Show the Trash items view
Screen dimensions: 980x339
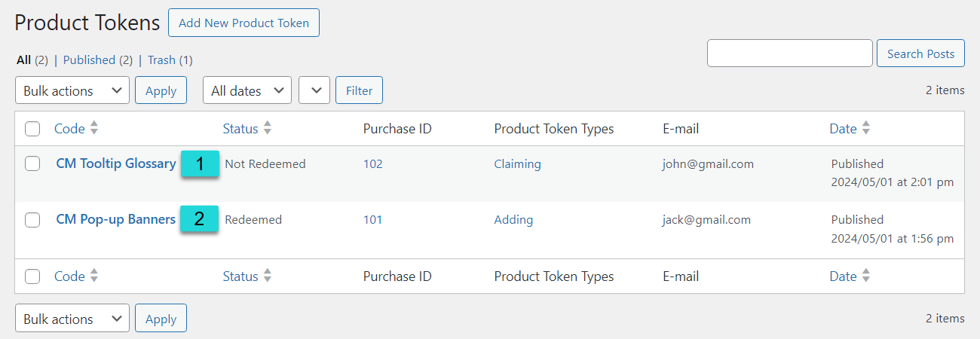click(170, 60)
